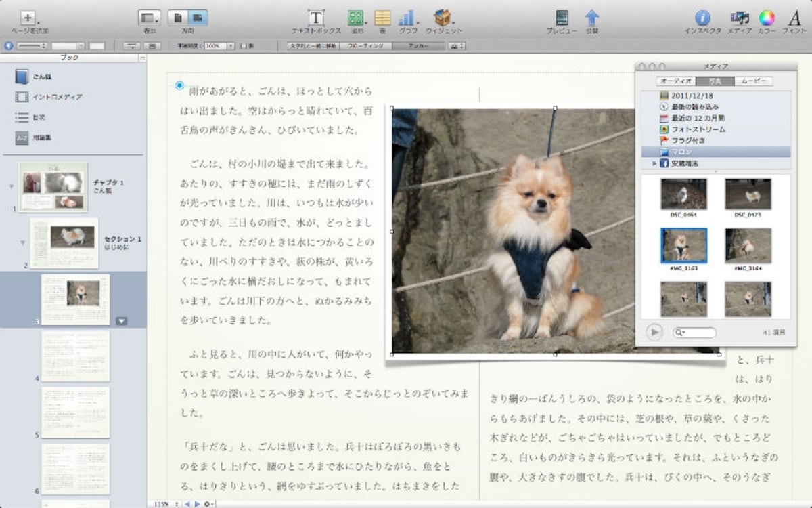Select photo DSC_0473 in Media browser

pyautogui.click(x=748, y=194)
